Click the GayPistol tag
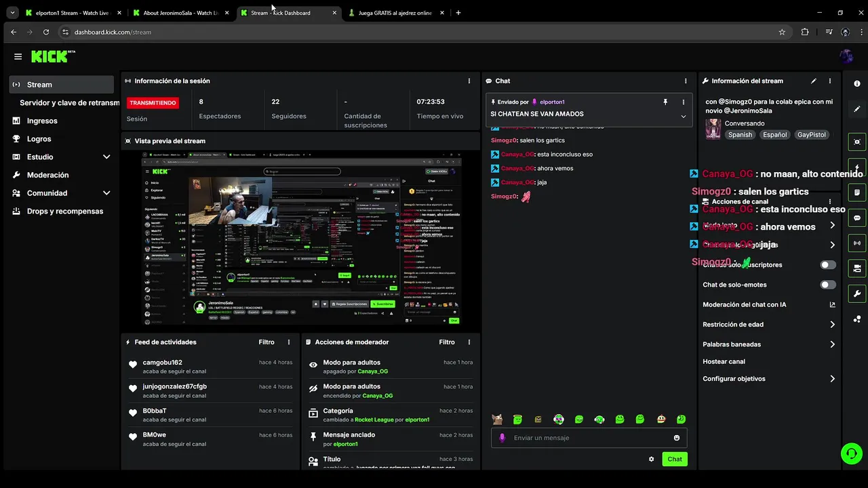 [x=812, y=135]
